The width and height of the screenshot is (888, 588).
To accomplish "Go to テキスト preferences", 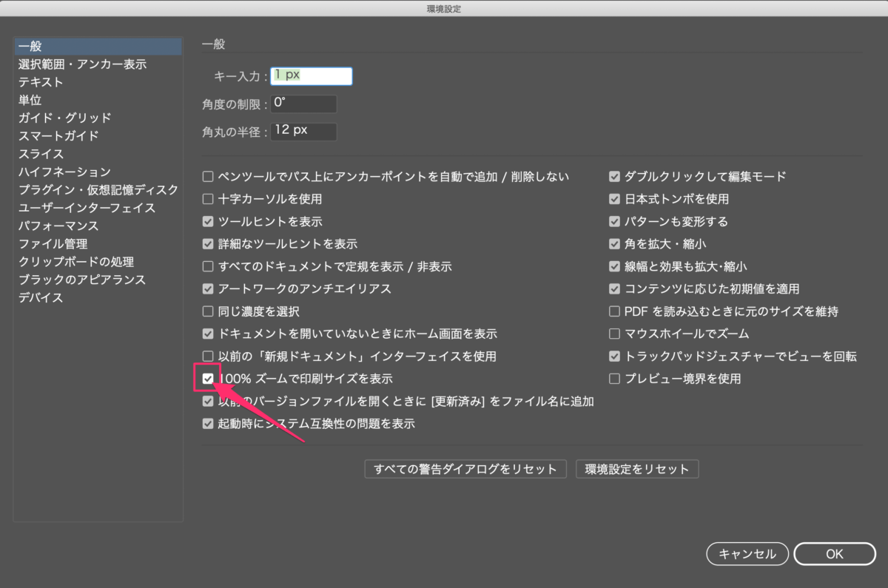I will click(98, 82).
